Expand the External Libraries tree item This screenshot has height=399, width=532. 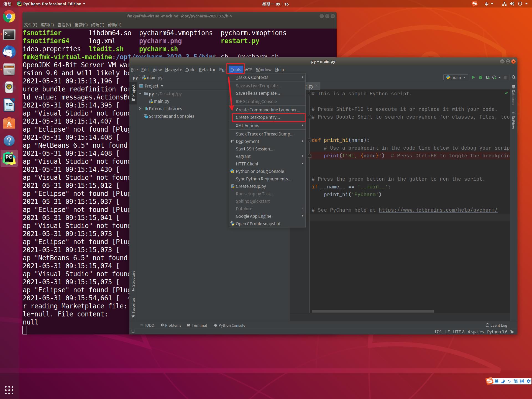141,109
